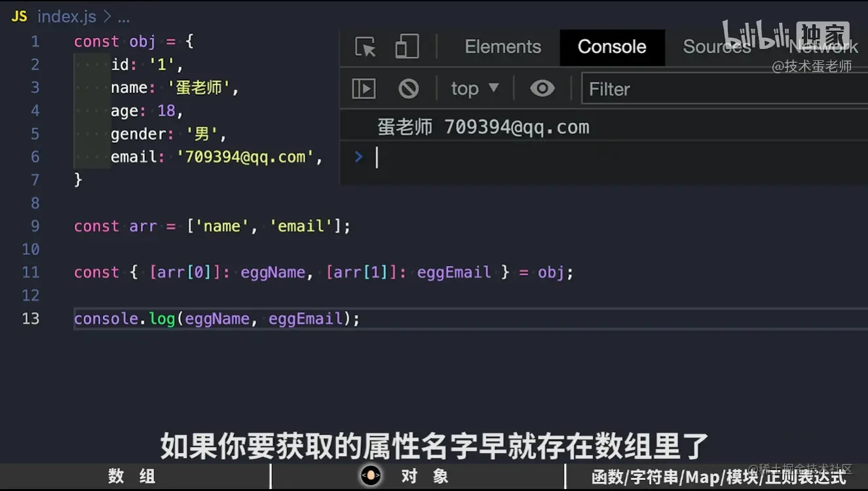
Task: Open the Sources panel
Action: pyautogui.click(x=716, y=46)
